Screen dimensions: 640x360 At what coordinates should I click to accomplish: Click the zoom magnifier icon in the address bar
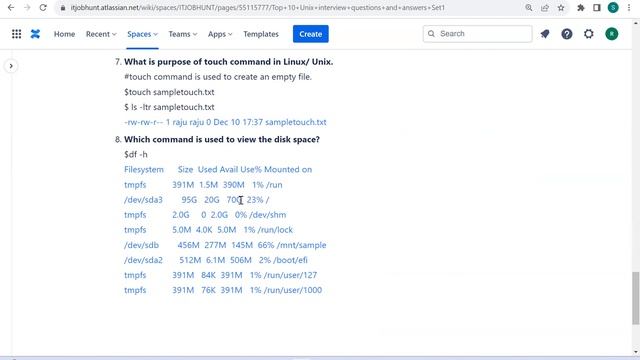coord(529,8)
